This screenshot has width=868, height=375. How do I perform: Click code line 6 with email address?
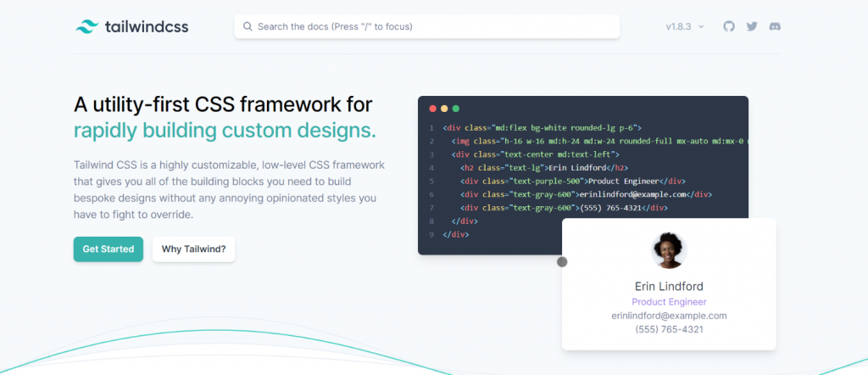coord(587,194)
